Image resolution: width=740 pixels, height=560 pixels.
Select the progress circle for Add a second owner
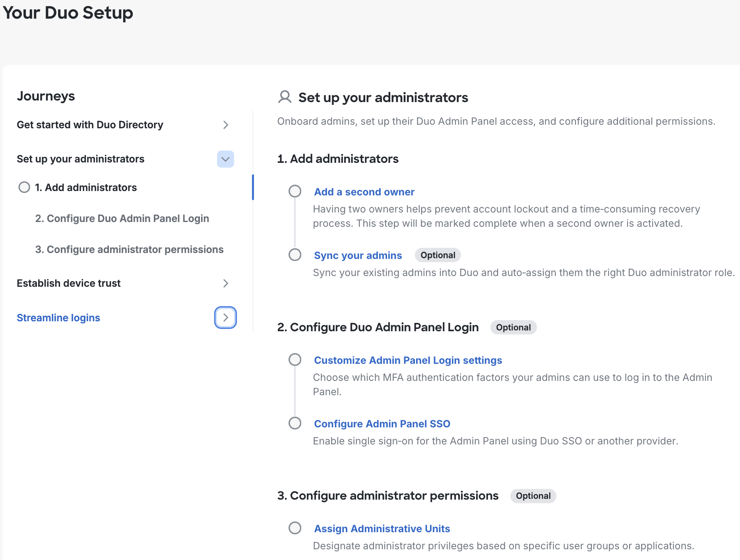click(x=295, y=191)
